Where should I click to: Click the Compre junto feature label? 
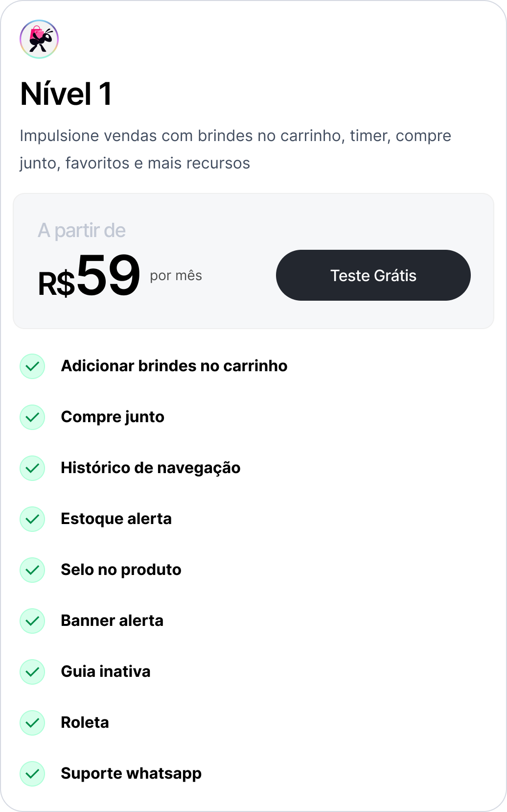point(113,417)
